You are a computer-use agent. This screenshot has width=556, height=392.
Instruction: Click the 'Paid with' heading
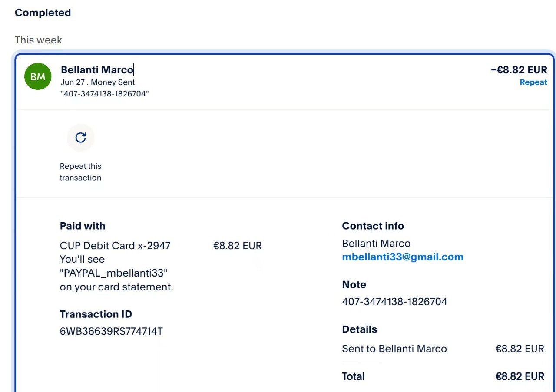(x=83, y=226)
